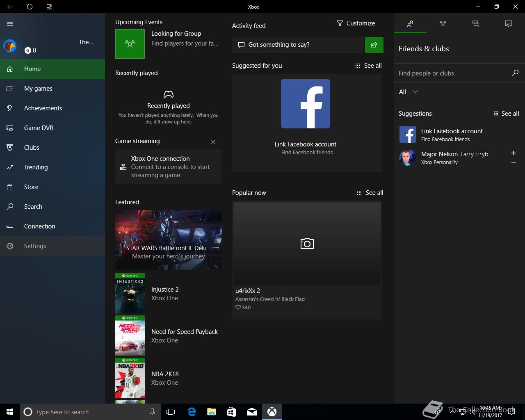525x420 pixels.
Task: Click Major Nelson's avatar
Action: [408, 157]
